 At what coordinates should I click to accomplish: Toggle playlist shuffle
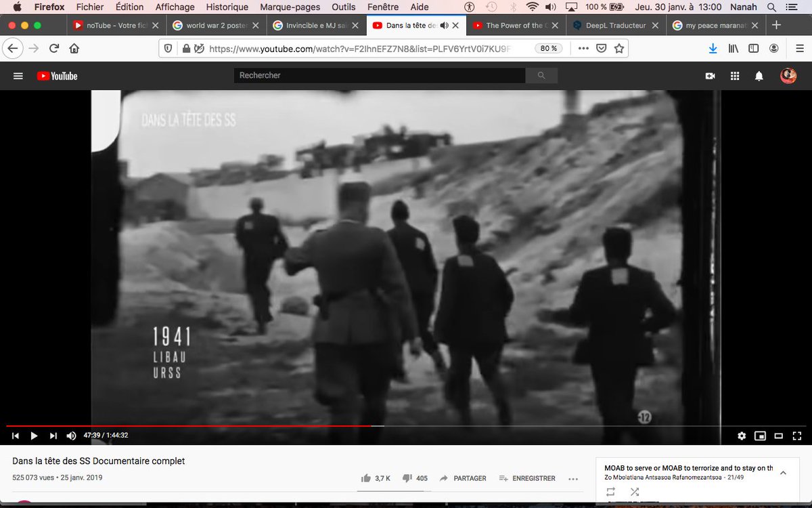634,492
